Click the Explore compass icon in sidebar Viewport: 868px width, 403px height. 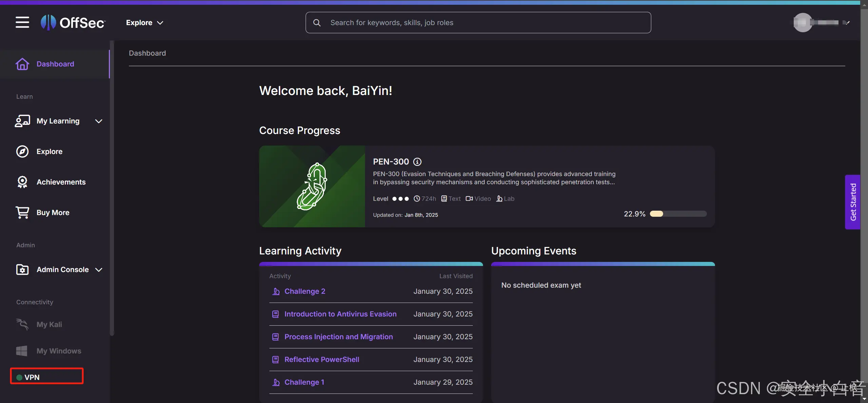pyautogui.click(x=22, y=152)
